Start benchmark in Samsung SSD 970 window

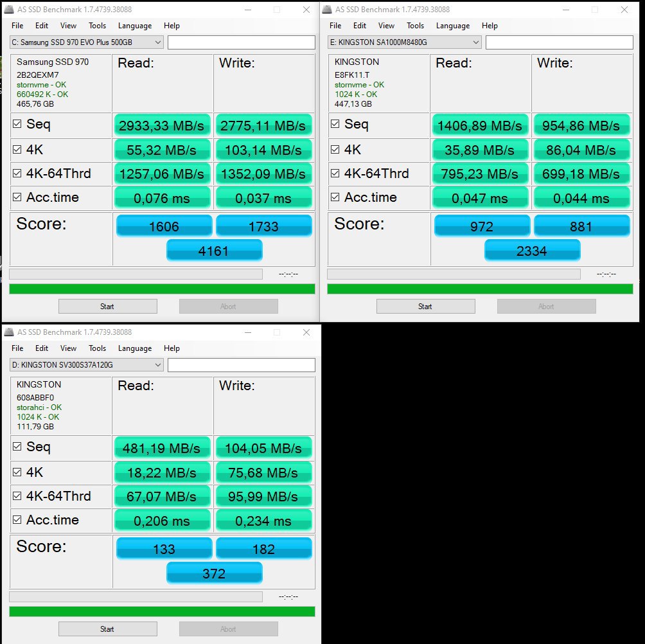tap(108, 306)
